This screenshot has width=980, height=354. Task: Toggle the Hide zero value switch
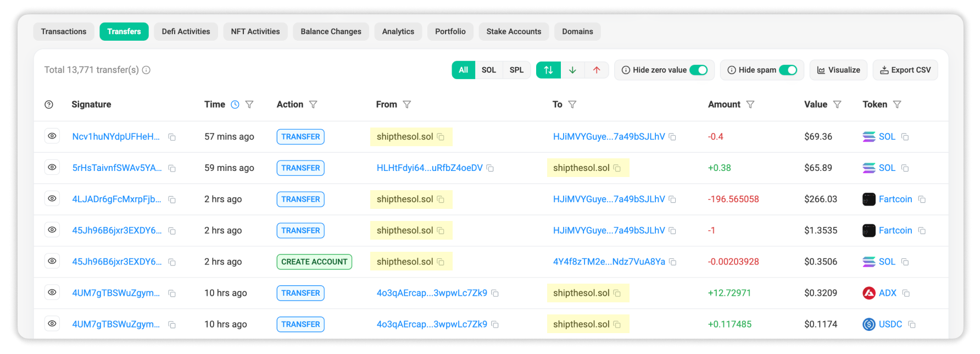pos(698,70)
